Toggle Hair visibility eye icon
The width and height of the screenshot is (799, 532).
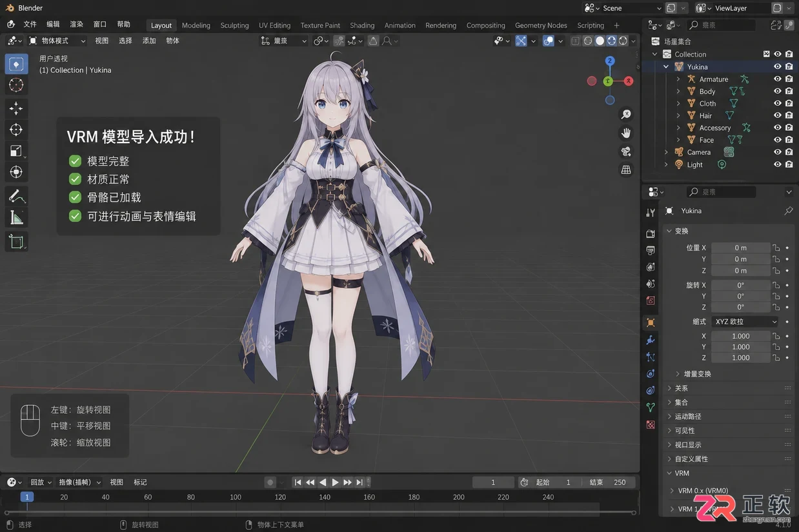(x=778, y=115)
